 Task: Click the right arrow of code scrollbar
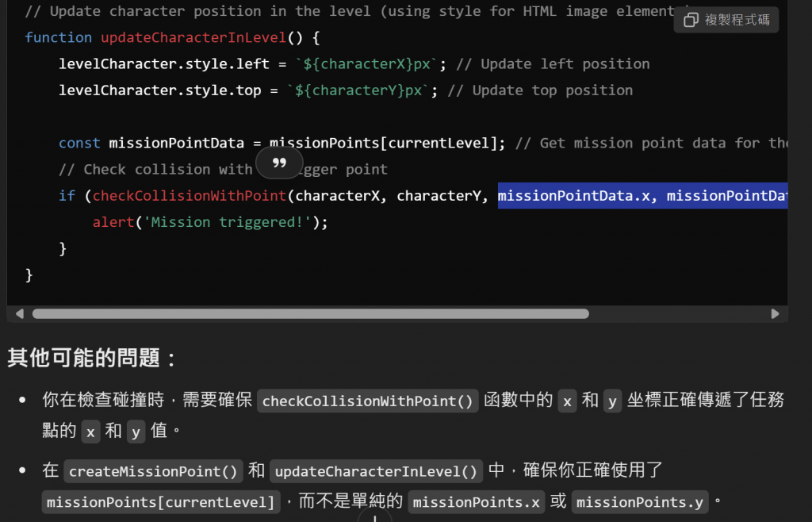pyautogui.click(x=775, y=314)
